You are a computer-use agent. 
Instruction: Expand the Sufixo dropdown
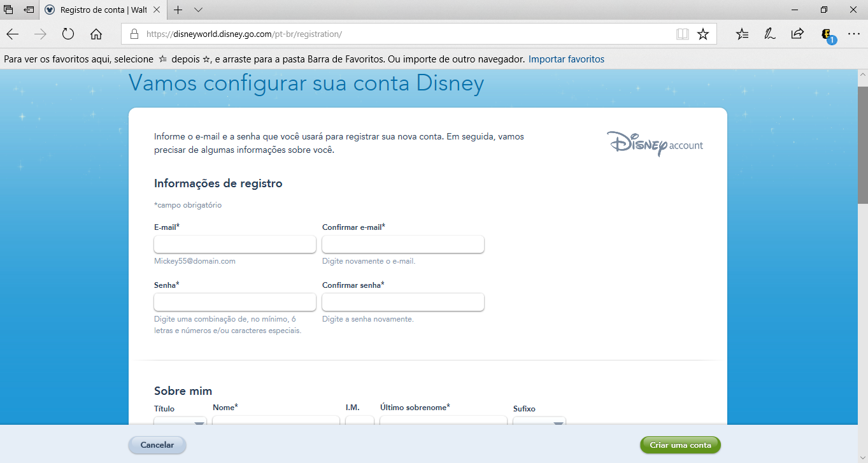[x=539, y=421]
